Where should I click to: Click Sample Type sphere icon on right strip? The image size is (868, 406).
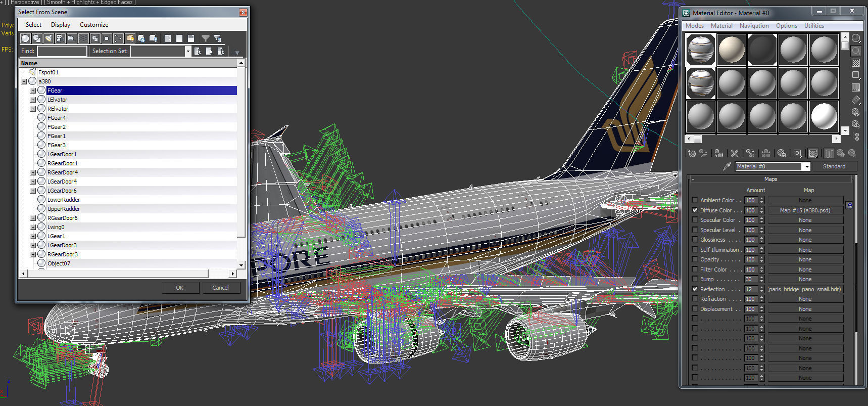tap(856, 38)
